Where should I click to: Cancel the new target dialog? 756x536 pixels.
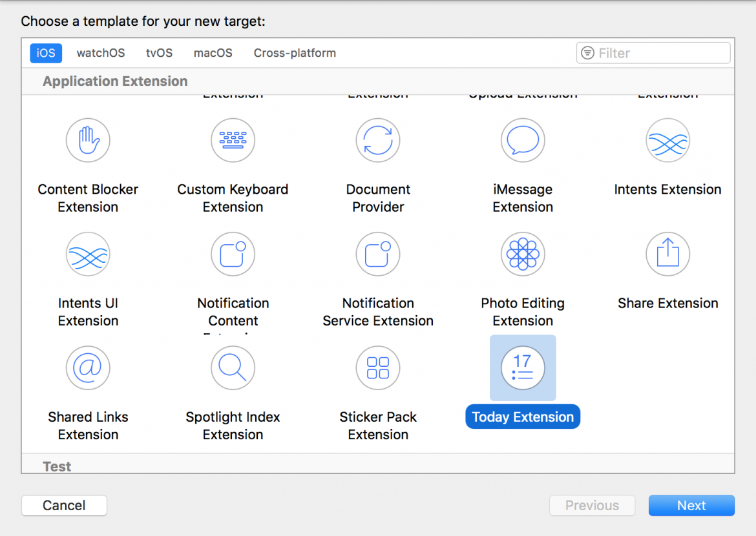[x=64, y=506]
